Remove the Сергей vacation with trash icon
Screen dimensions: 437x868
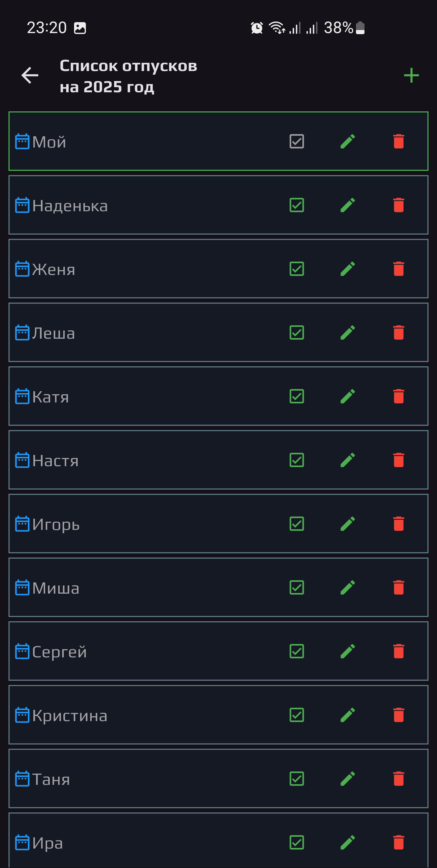[x=398, y=651]
